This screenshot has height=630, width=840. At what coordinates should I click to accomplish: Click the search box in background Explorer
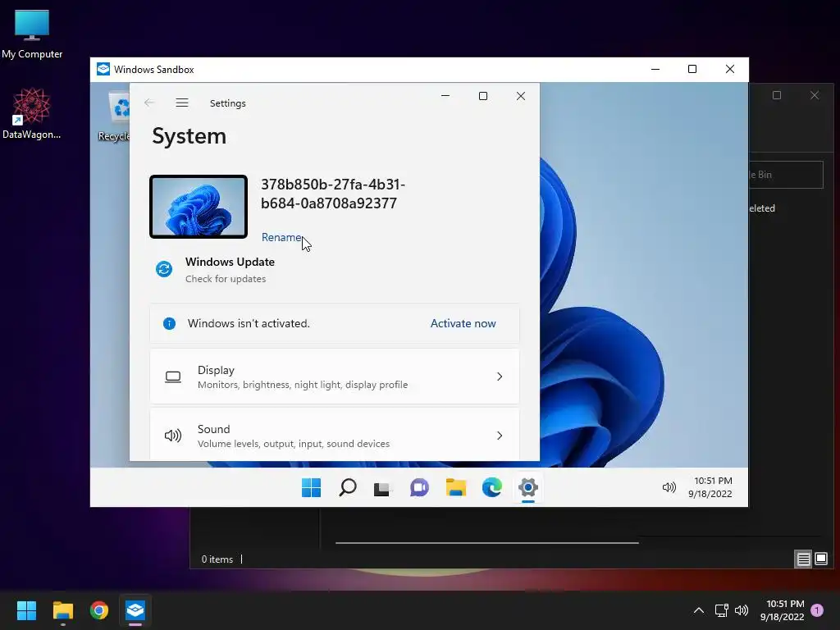coord(786,175)
